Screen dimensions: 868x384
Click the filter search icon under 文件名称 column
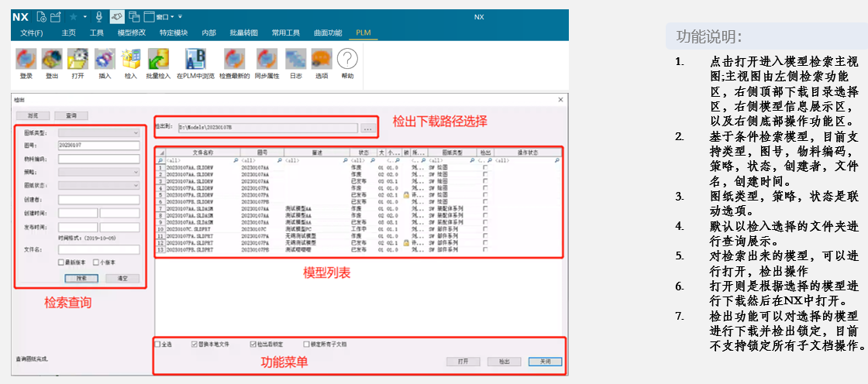236,160
